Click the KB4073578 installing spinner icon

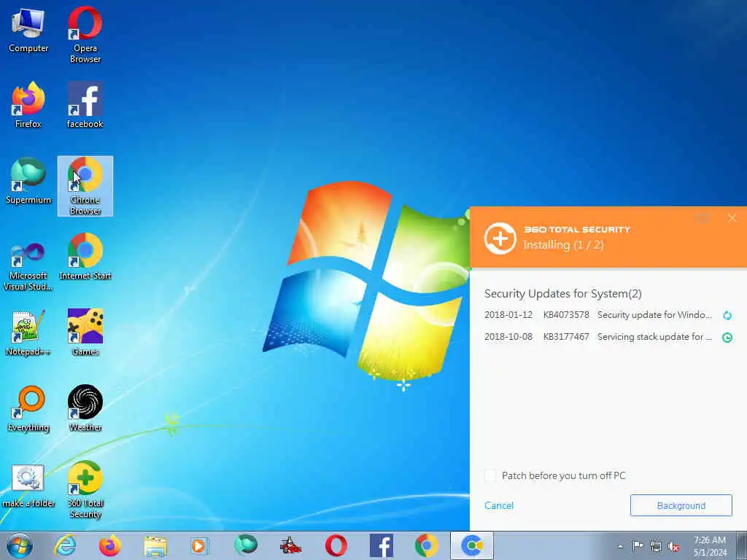pyautogui.click(x=727, y=315)
